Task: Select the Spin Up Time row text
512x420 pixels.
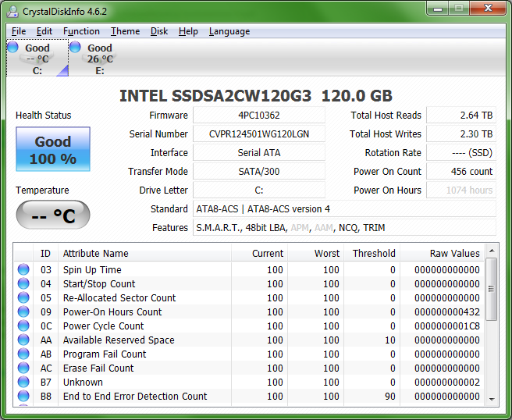Action: (x=92, y=270)
